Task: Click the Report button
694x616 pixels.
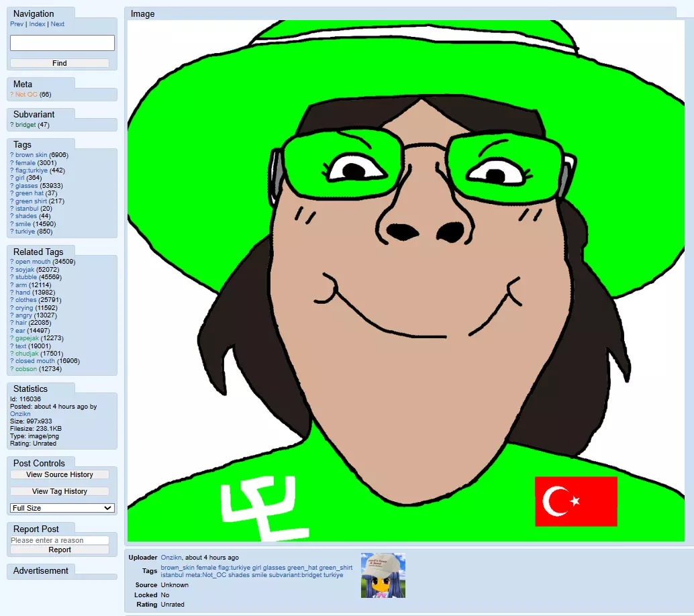Action: (59, 550)
